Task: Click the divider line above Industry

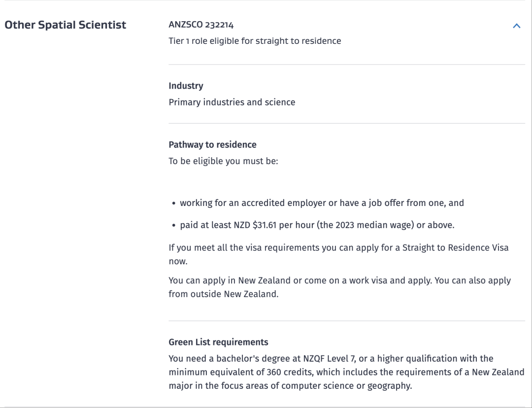Action: pos(347,65)
